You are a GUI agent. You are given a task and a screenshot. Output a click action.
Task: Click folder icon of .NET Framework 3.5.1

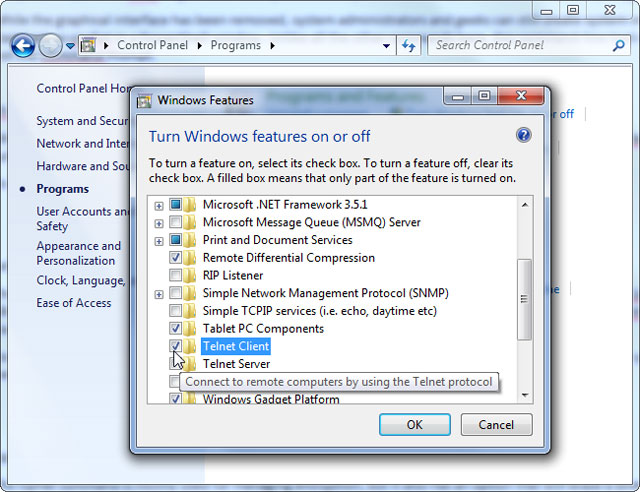[x=189, y=204]
